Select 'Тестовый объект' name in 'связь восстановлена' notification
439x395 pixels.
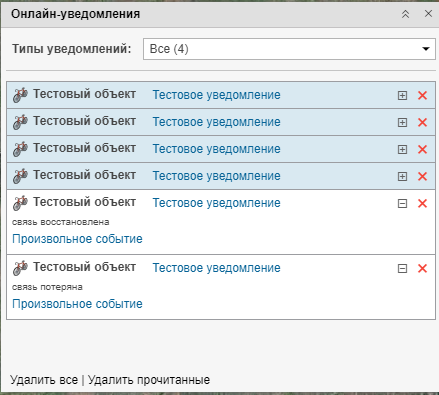click(84, 202)
